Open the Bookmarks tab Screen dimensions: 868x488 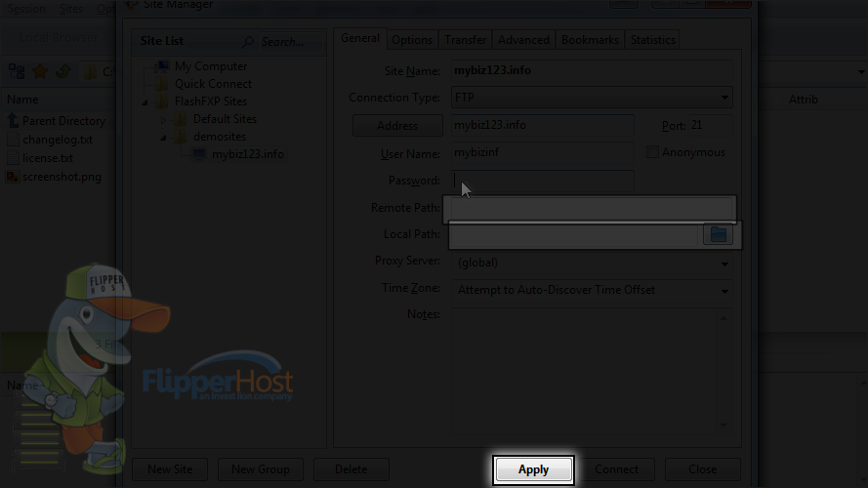tap(590, 40)
